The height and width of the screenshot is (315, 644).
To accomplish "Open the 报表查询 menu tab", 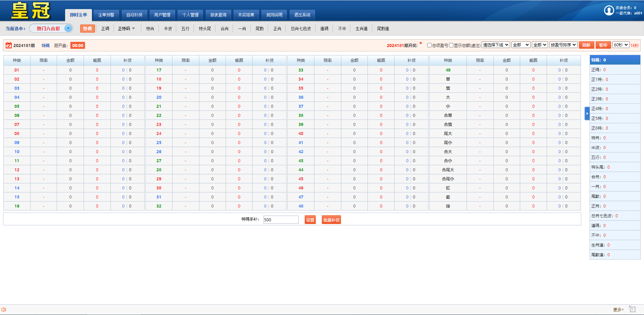I will click(218, 15).
